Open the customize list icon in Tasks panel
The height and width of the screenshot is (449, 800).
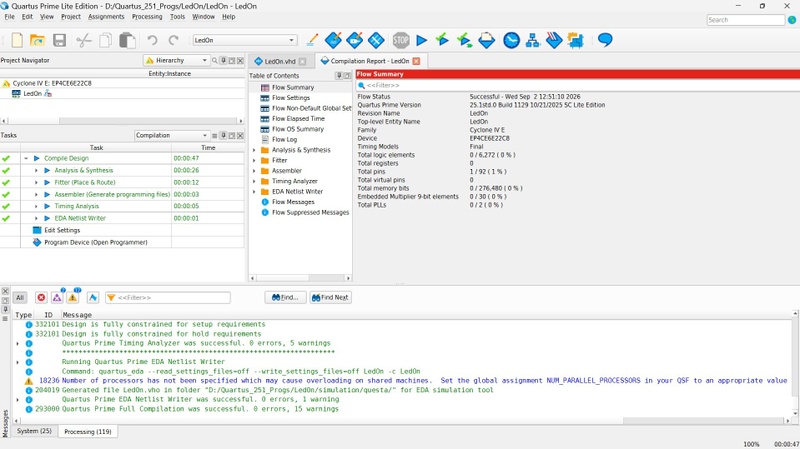pyautogui.click(x=215, y=136)
